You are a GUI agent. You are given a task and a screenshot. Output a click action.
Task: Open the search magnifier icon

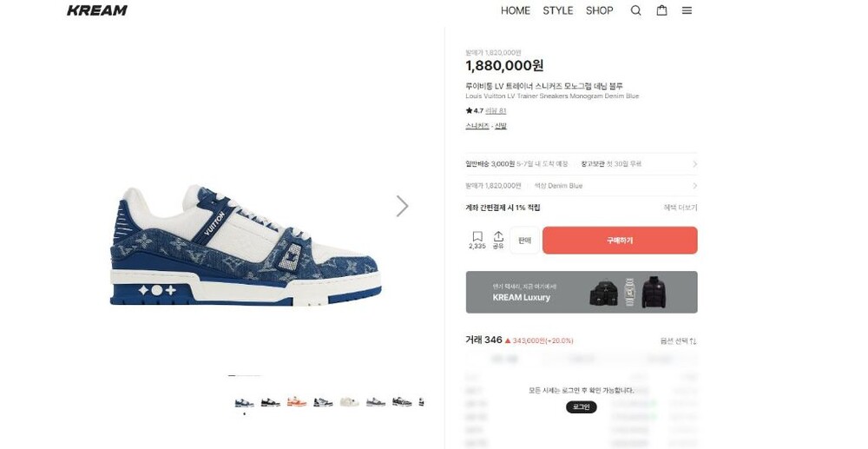coord(636,10)
